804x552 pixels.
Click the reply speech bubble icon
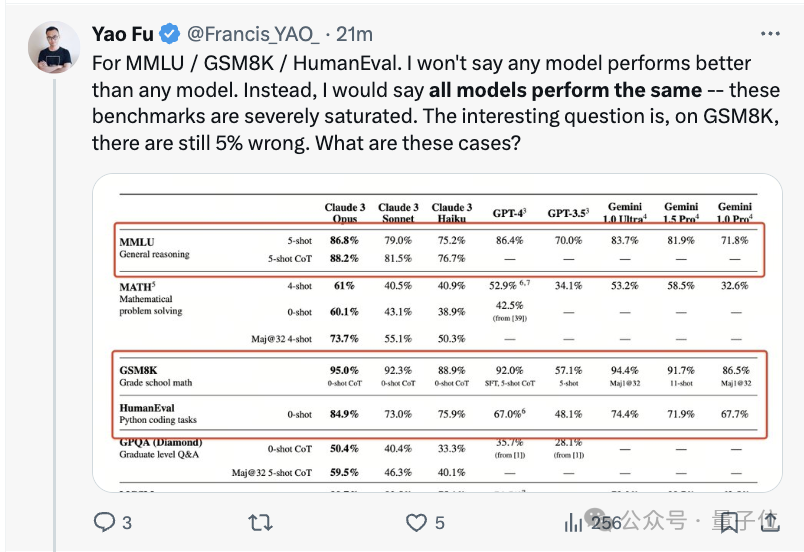pyautogui.click(x=105, y=521)
